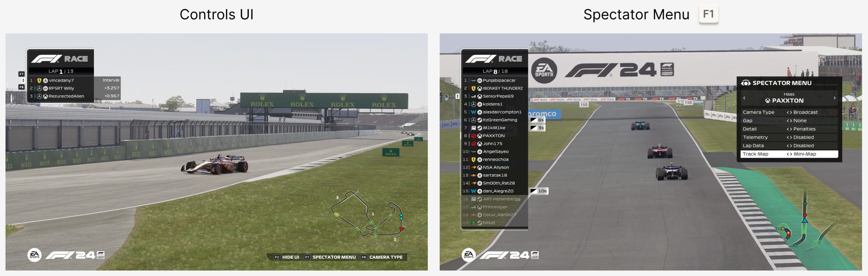The height and width of the screenshot is (276, 868).
Task: Click the Interval column header
Action: click(111, 80)
